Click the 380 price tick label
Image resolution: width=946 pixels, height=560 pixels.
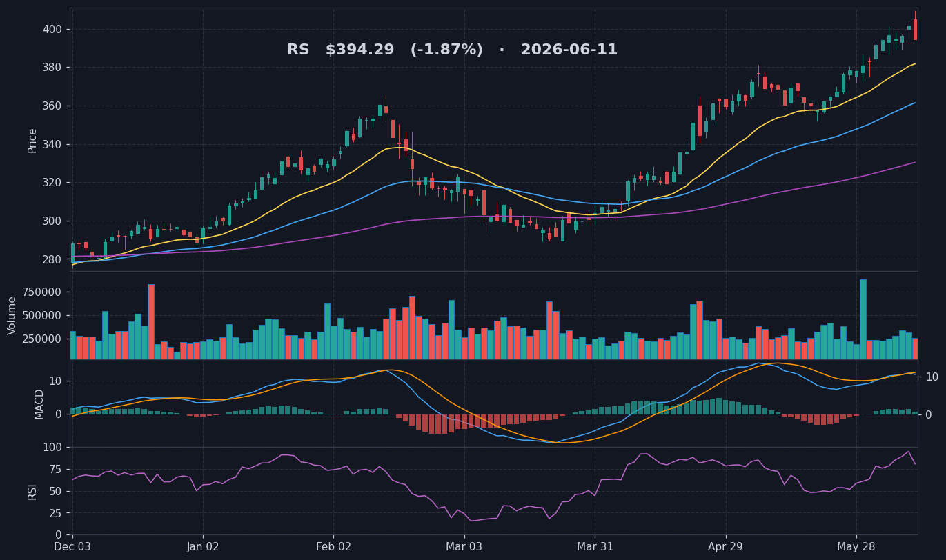(x=52, y=68)
